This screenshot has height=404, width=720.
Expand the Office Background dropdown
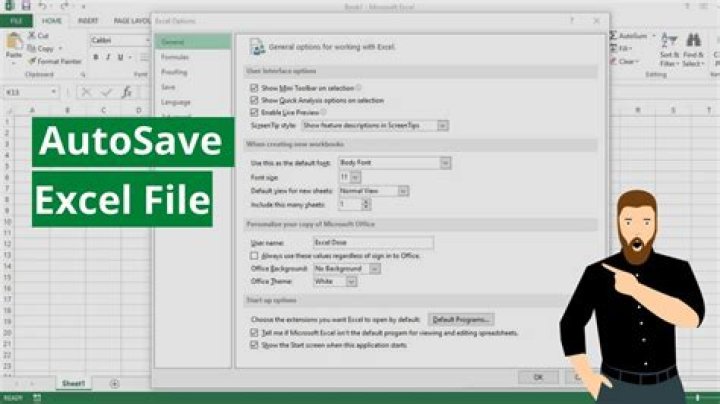pos(375,268)
